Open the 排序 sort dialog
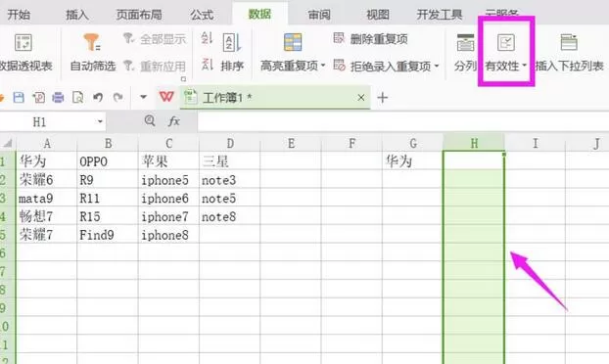609x364 pixels. pyautogui.click(x=232, y=53)
